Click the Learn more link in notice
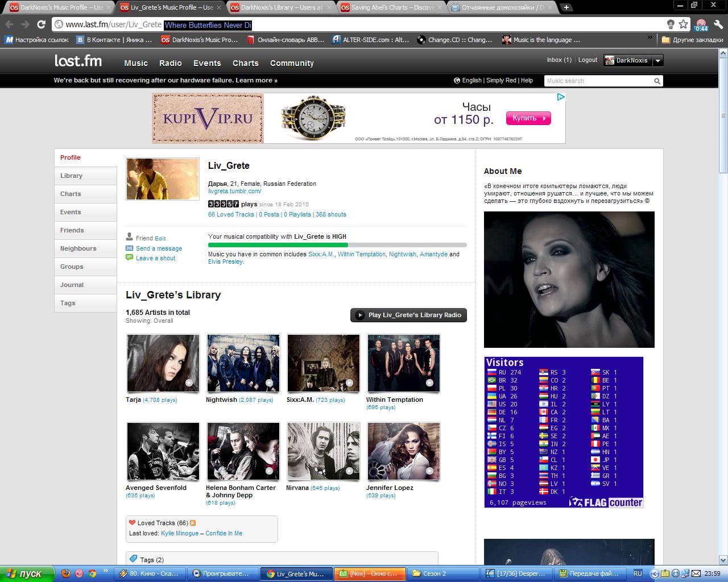Image resolution: width=728 pixels, height=582 pixels. tap(257, 80)
